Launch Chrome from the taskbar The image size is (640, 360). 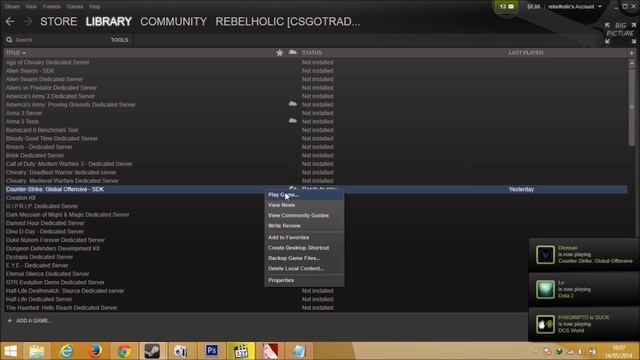click(x=124, y=351)
